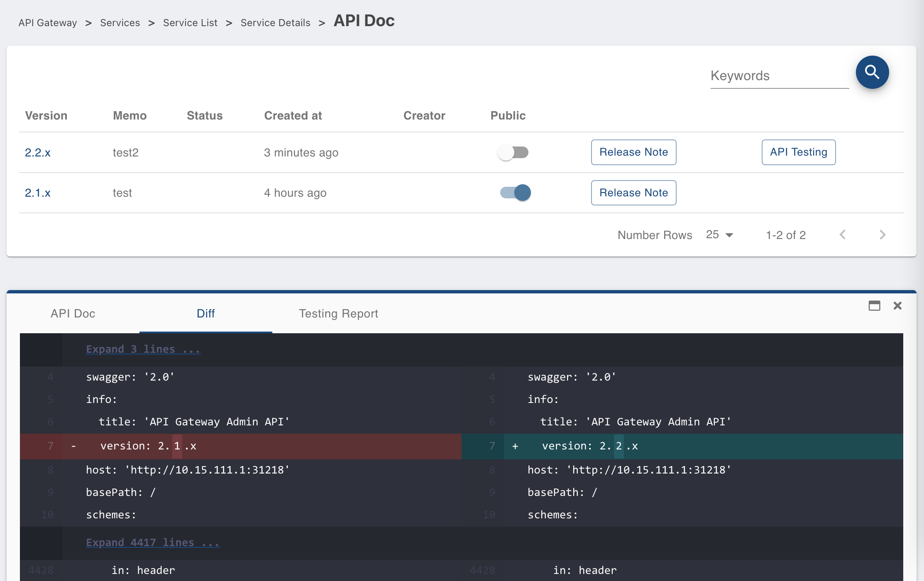Open version 2.2.x link

tap(38, 153)
